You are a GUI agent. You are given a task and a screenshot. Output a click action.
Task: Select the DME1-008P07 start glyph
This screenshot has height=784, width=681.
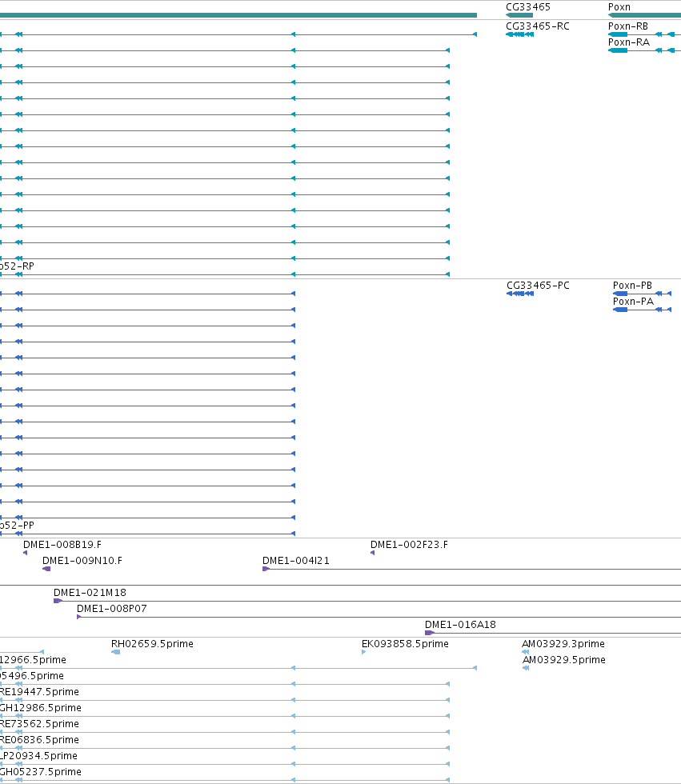pyautogui.click(x=78, y=617)
